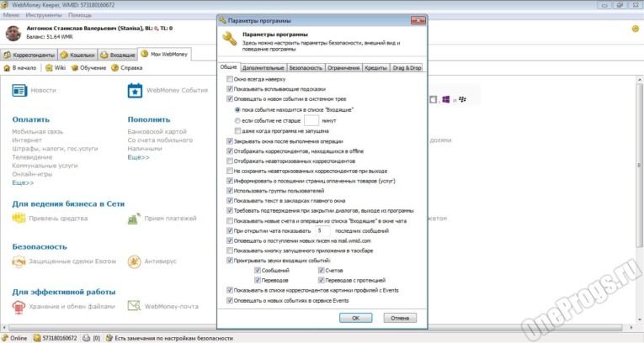Switch to the Ограничения tab
Screen dimensions: 644x343
pyautogui.click(x=343, y=68)
